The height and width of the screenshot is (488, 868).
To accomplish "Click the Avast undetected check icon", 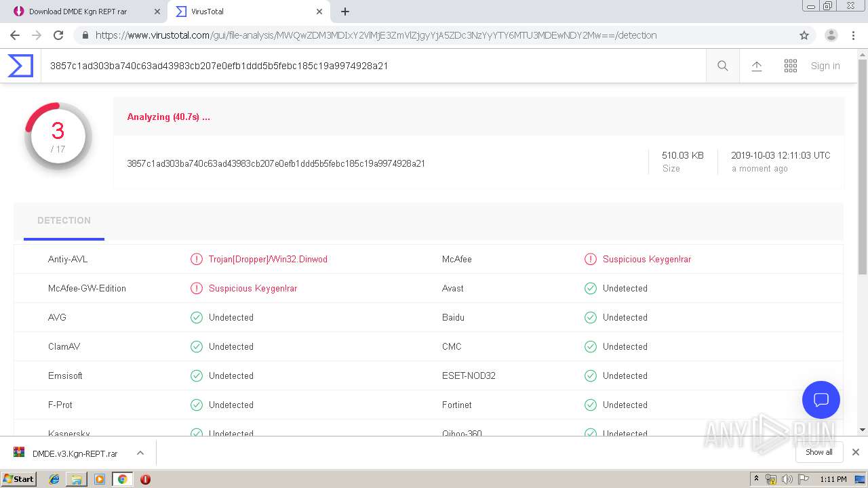I will pos(591,288).
